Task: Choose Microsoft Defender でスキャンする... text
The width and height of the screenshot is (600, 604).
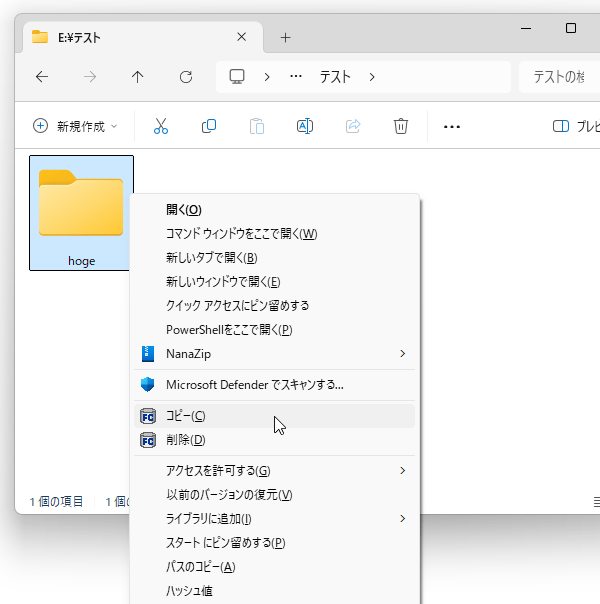Action: [255, 385]
